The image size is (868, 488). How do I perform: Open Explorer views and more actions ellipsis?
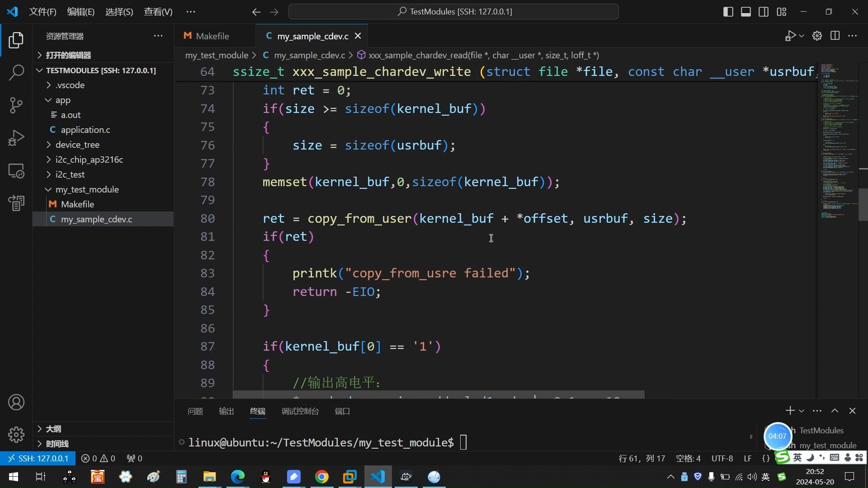(158, 36)
